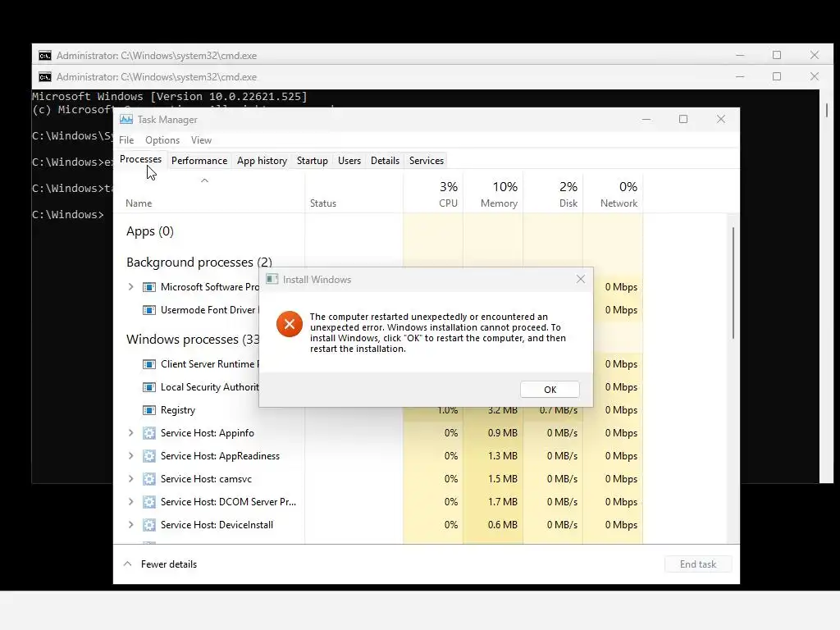
Task: Click the Client Server Runtime process icon
Action: 149,364
